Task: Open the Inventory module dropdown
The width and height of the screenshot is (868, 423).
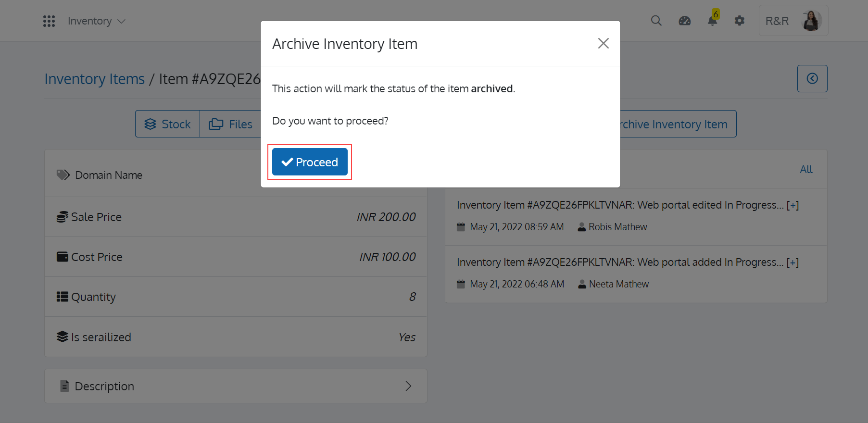Action: tap(96, 21)
